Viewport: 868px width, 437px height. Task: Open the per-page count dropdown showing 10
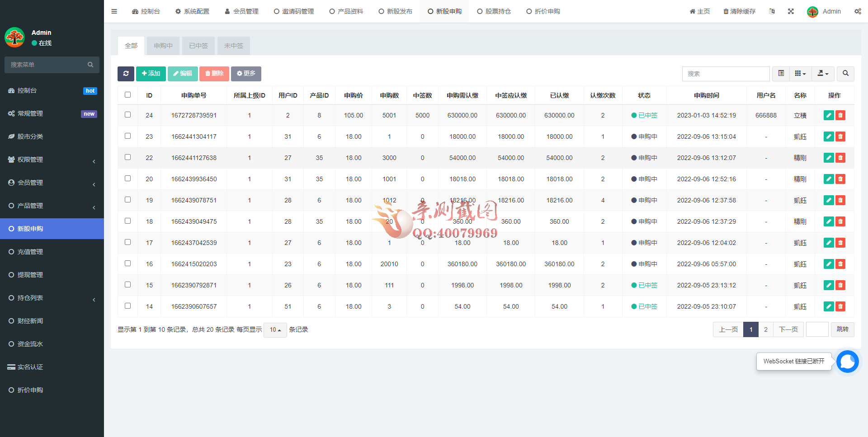[x=275, y=330]
